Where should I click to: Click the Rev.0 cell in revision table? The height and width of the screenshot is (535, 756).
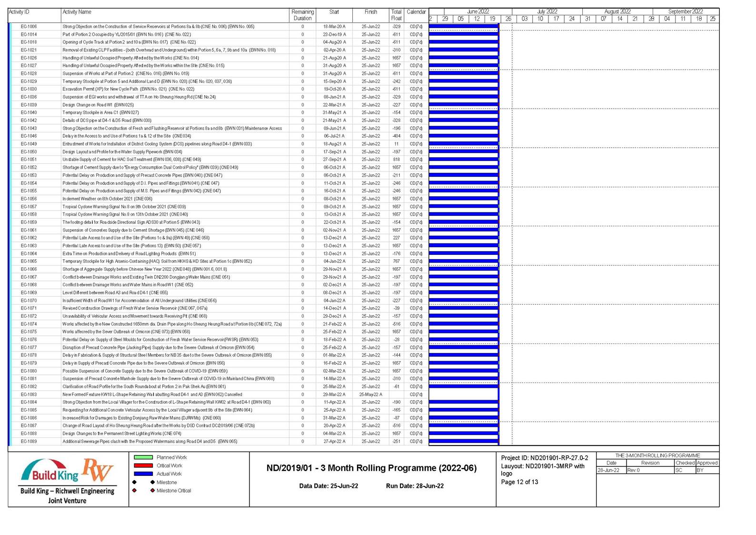pyautogui.click(x=634, y=470)
